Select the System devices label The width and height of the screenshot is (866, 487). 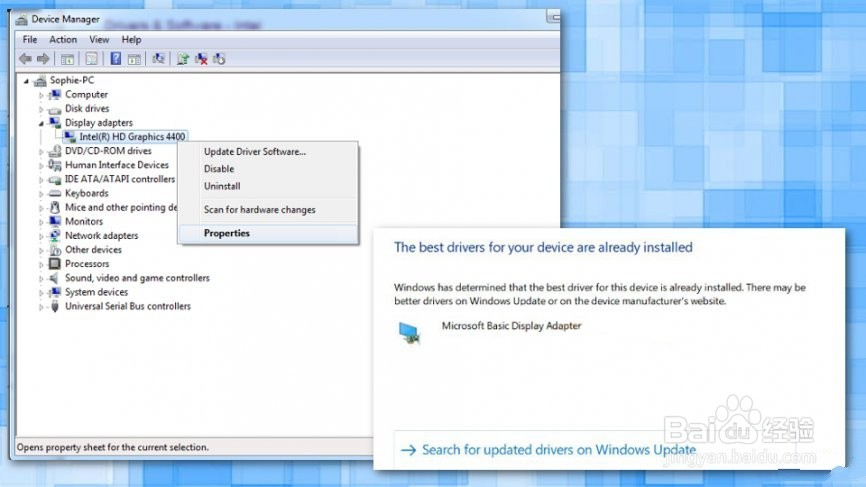[96, 292]
